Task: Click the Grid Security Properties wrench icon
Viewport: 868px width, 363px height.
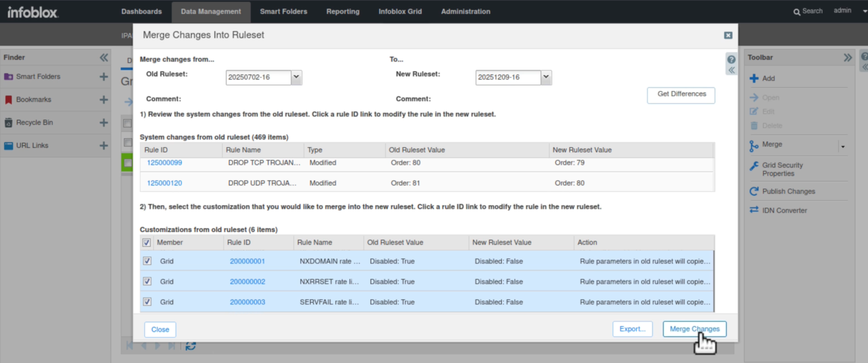Action: 754,166
